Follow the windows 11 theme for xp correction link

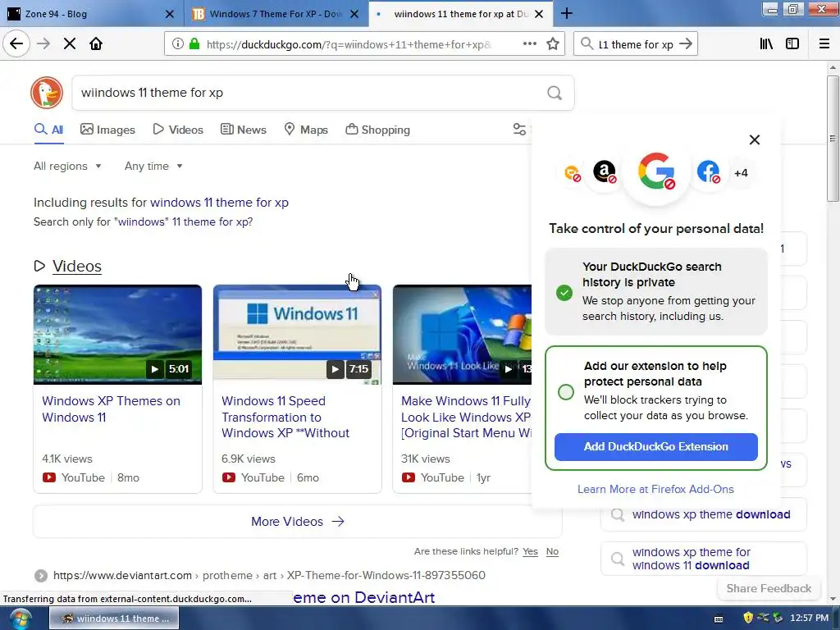pos(219,203)
